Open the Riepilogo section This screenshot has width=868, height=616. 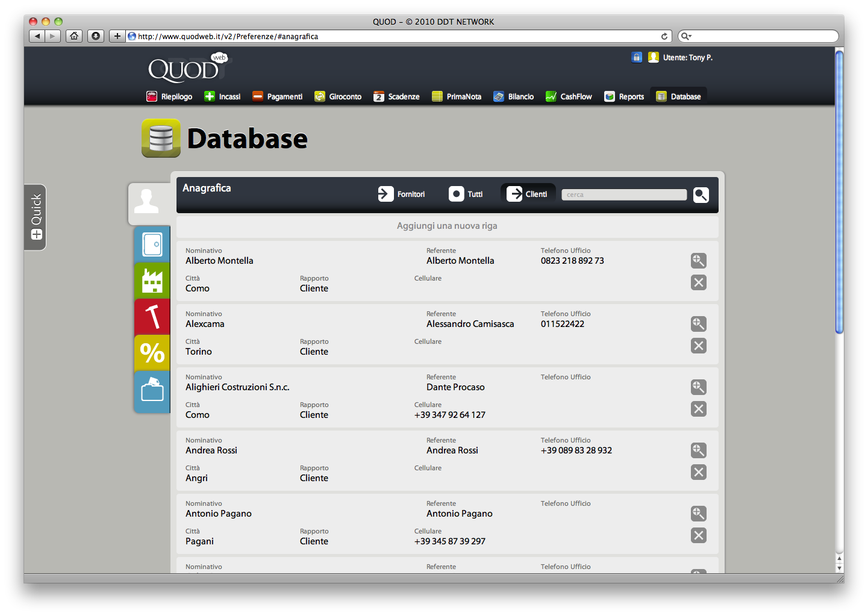coord(169,96)
